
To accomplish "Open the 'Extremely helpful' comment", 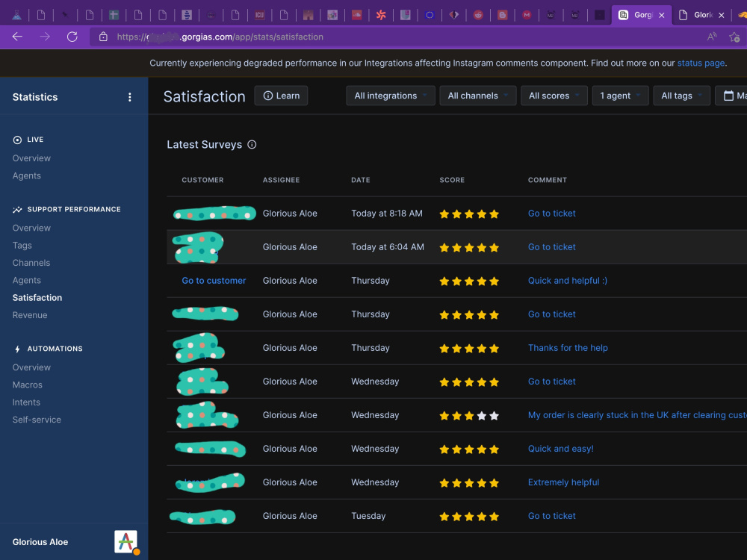I will pos(563,482).
